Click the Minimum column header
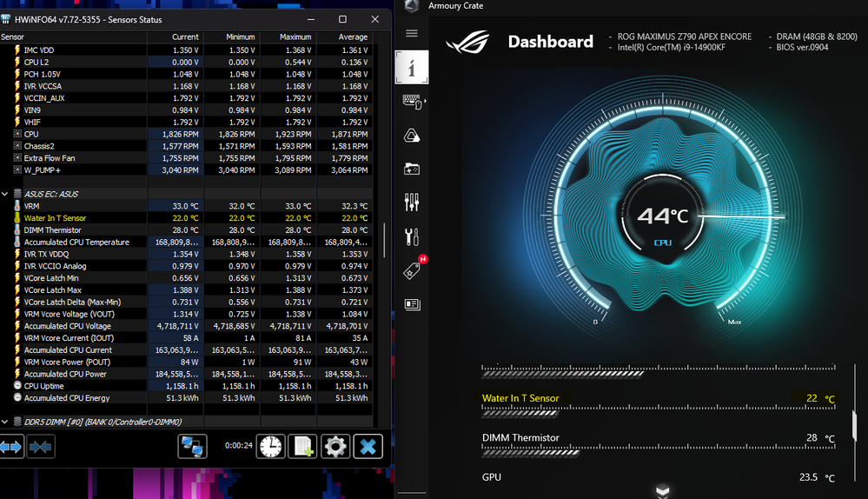The image size is (868, 499). tap(232, 37)
